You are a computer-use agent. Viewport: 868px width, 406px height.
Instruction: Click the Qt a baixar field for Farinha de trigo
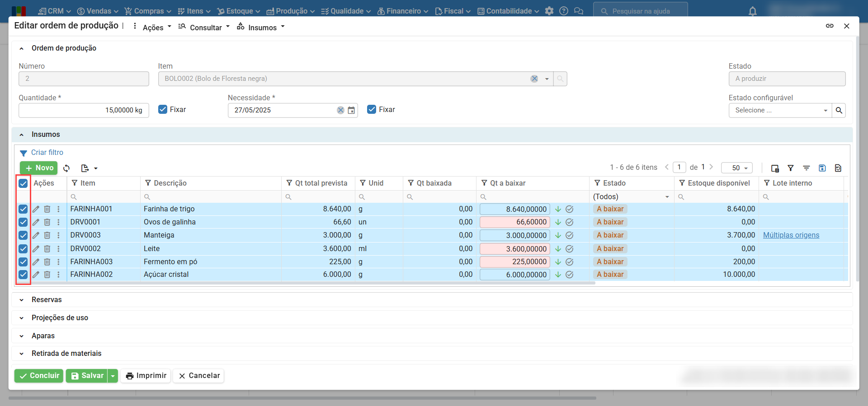click(x=514, y=209)
